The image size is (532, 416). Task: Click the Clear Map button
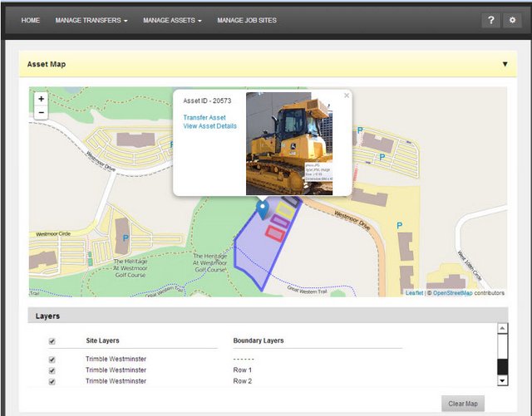click(463, 404)
